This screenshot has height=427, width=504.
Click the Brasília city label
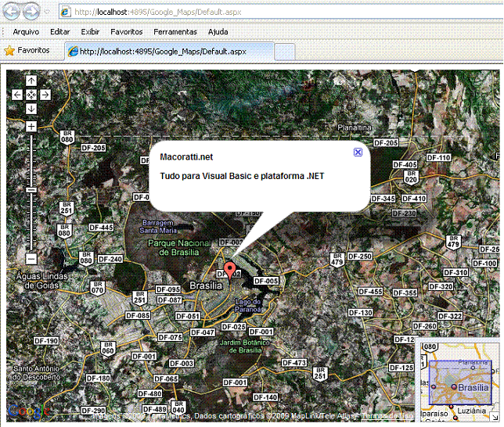(x=206, y=285)
